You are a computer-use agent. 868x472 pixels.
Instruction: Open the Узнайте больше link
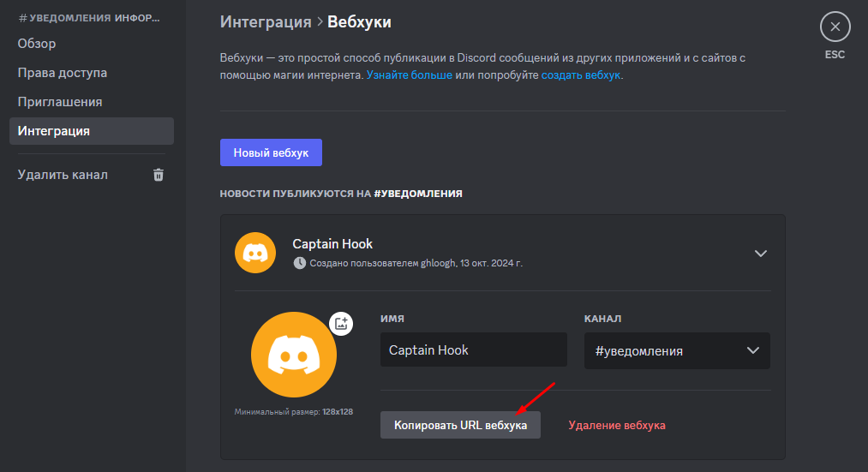[409, 75]
